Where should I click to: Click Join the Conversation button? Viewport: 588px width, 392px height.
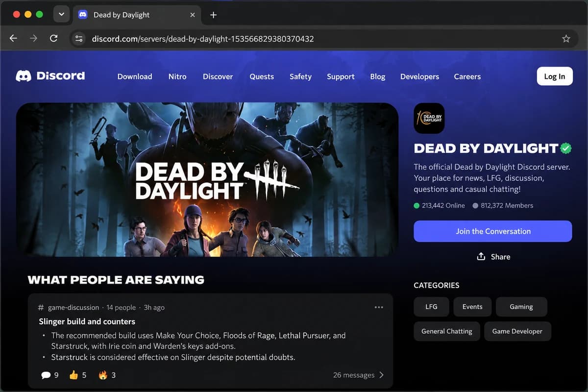tap(493, 231)
